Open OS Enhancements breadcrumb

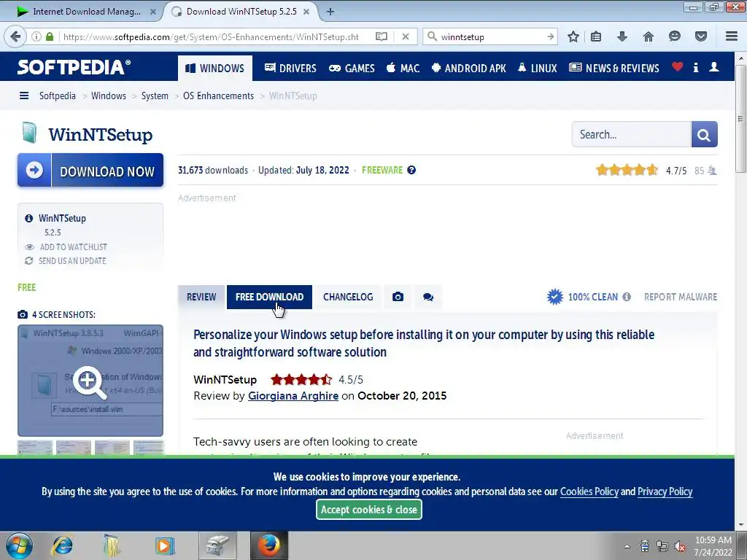click(218, 96)
